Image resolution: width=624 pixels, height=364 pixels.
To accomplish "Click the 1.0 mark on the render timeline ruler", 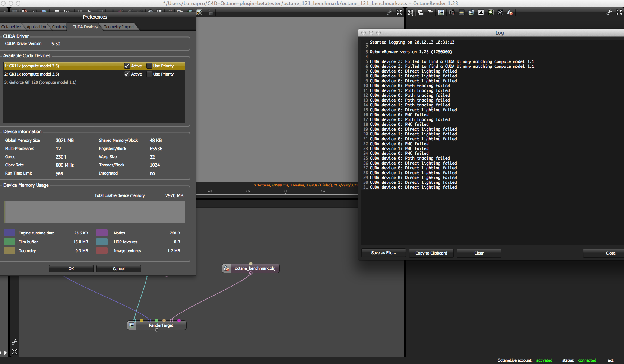I will (248, 191).
